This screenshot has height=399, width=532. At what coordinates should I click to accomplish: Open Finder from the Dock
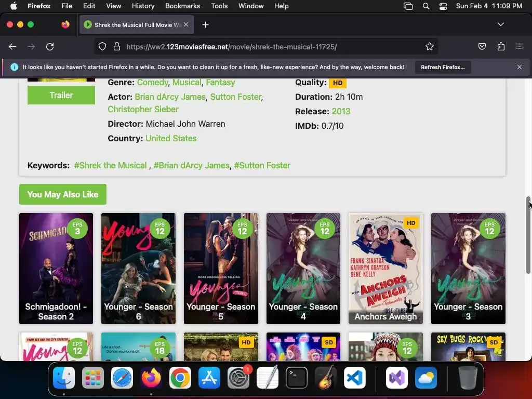64,378
